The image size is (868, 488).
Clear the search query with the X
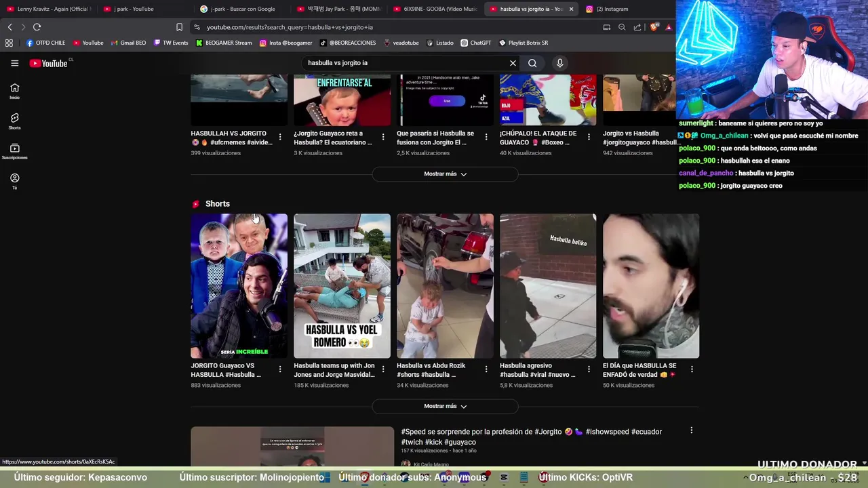tap(513, 63)
